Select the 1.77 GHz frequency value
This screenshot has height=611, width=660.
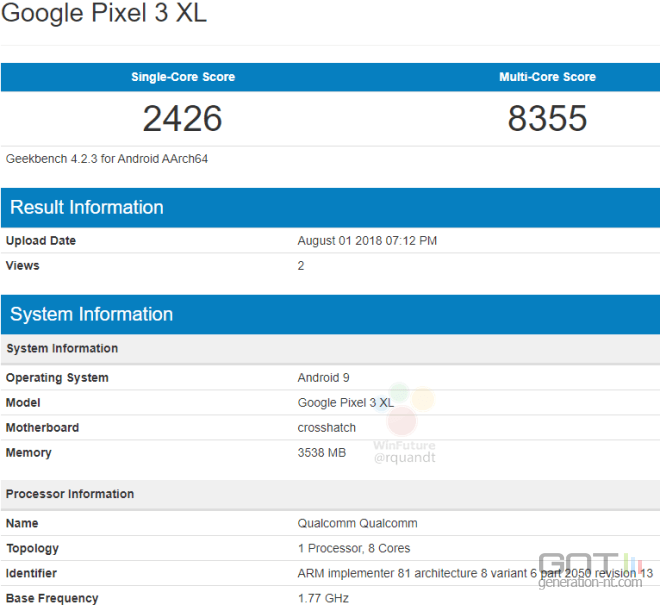pyautogui.click(x=323, y=598)
